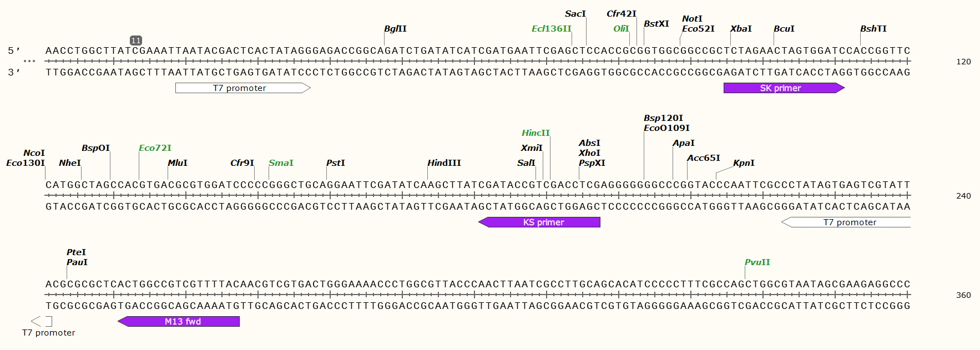Select the PstI restriction site label

tap(336, 163)
